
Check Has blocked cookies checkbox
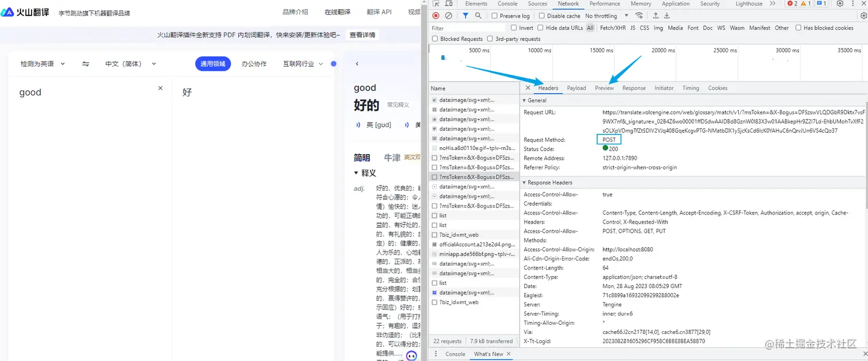799,28
